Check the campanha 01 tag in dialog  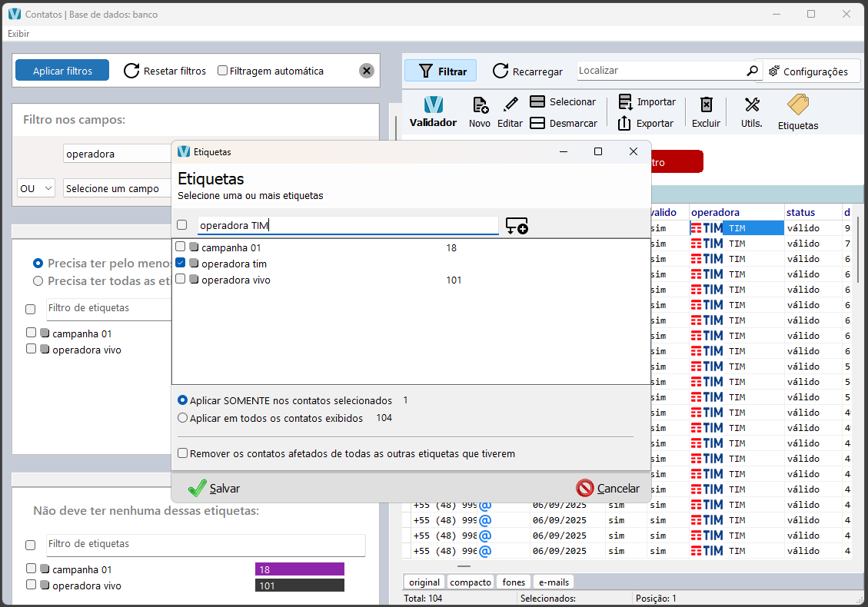coord(181,247)
